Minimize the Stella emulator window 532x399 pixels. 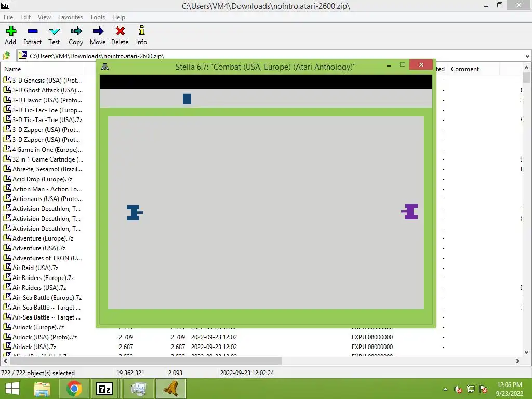389,65
